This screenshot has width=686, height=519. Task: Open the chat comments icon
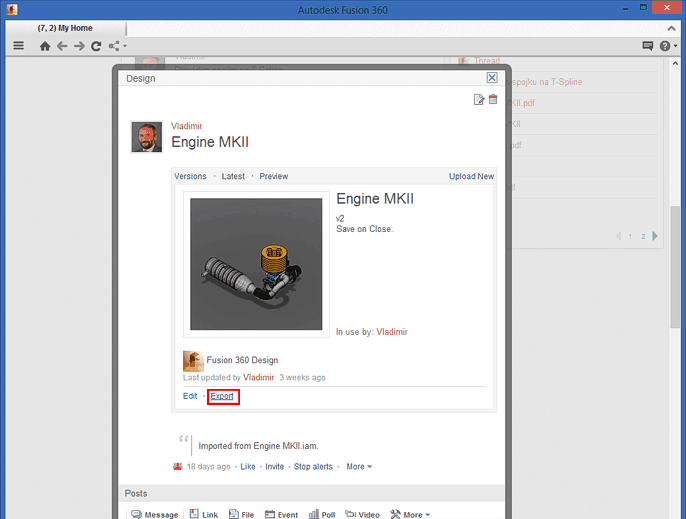click(x=648, y=46)
